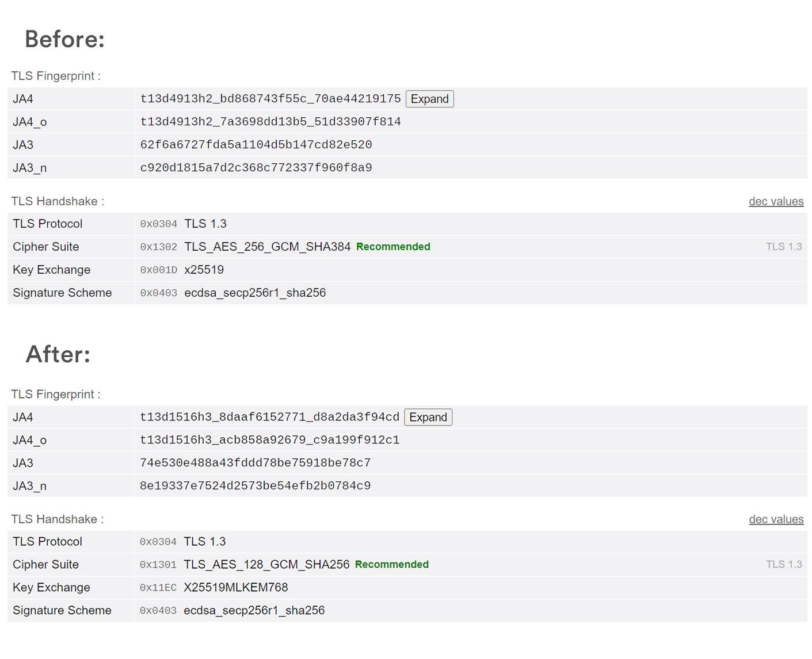
Task: Select JA4 hash t13d1516h3_8daaf6152771_d8a2da3f94cd
Action: (269, 417)
